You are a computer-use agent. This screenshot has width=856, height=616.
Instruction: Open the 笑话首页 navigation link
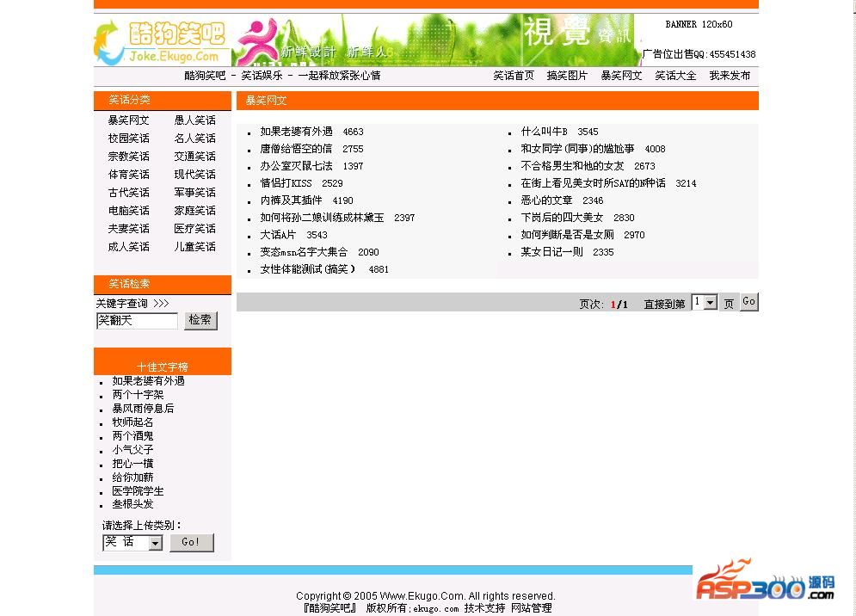(513, 76)
